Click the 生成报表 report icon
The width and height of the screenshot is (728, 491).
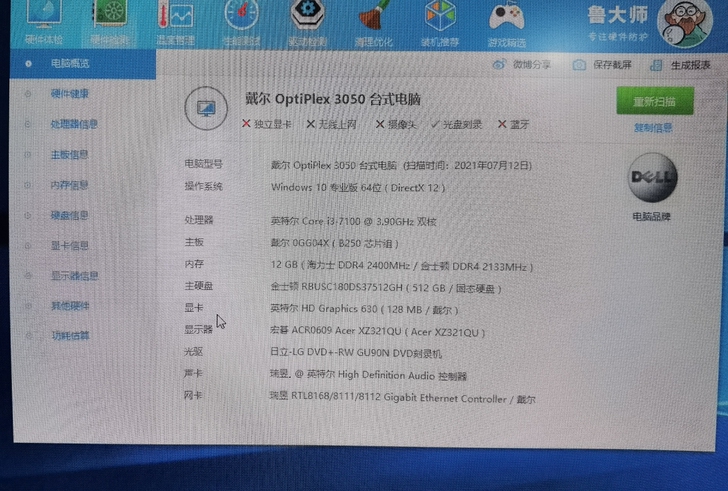(x=656, y=65)
